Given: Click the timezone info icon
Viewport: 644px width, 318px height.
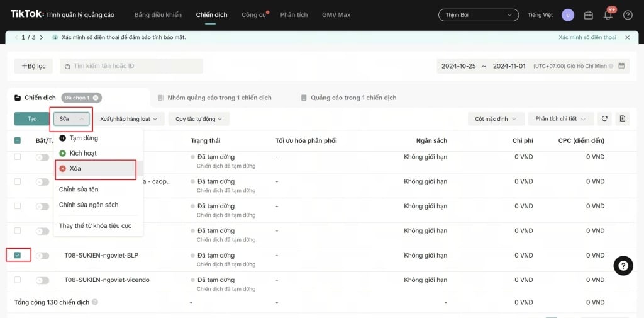Looking at the screenshot, I should coord(611,66).
